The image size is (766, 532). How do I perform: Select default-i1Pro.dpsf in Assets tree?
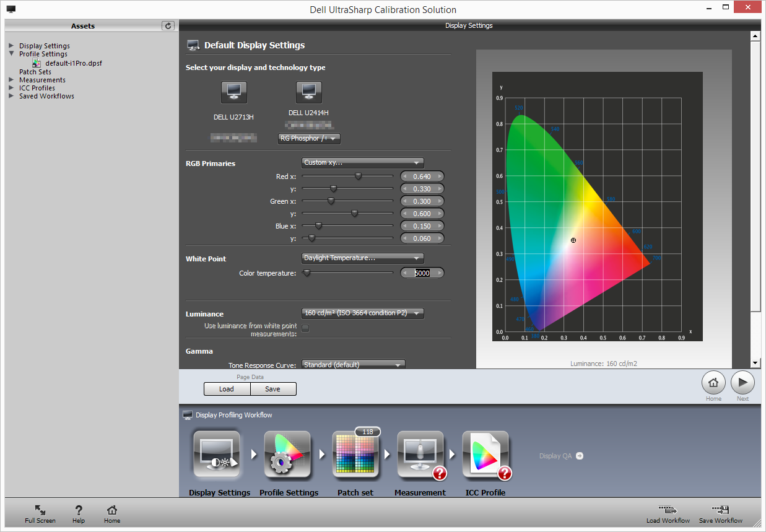tap(74, 63)
